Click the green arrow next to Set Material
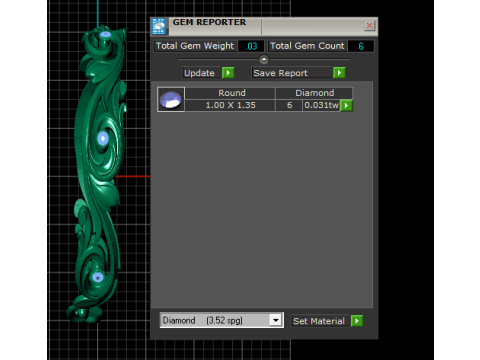The height and width of the screenshot is (360, 480). click(x=357, y=321)
